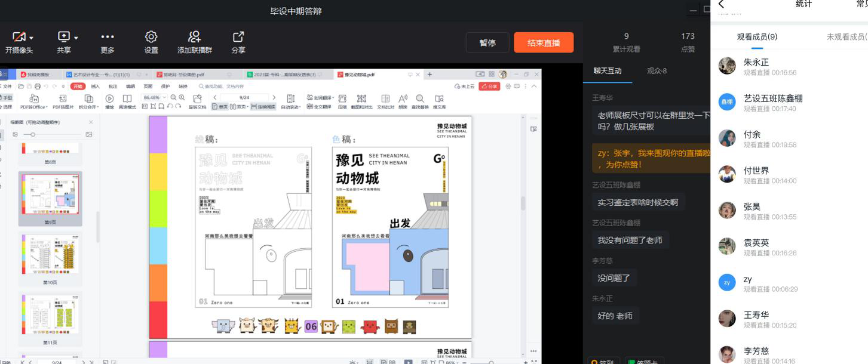Click the 查找替换 magnifier icon
This screenshot has height=364, width=868.
point(420,98)
